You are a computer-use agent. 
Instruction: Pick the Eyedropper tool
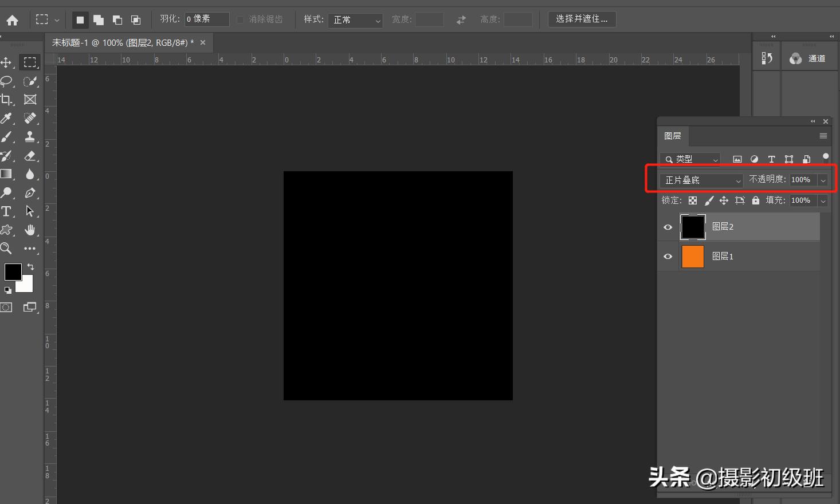tap(7, 118)
